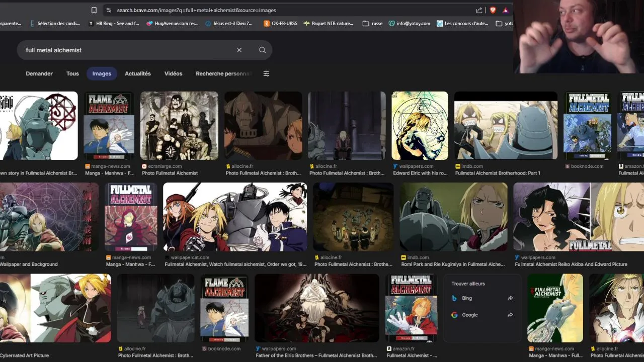The height and width of the screenshot is (362, 644).
Task: Open the 'Les concours d'aute...' bookmark
Action: (463, 23)
